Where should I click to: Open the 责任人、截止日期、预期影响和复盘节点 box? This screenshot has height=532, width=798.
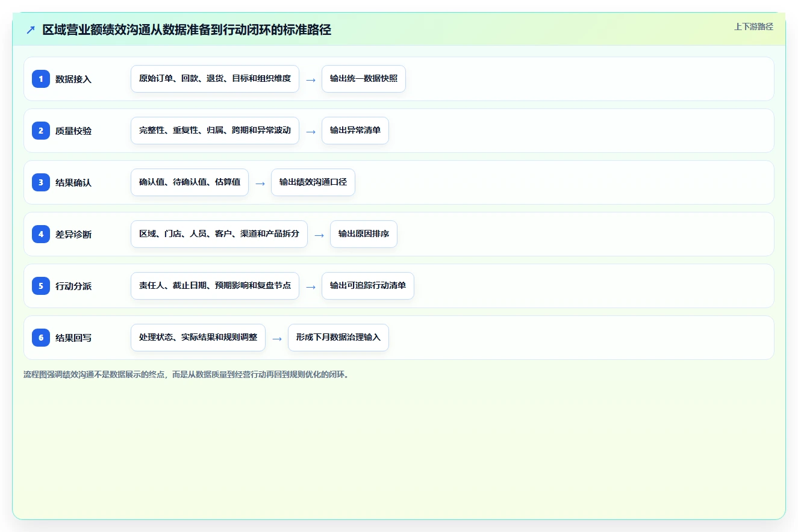coord(215,285)
